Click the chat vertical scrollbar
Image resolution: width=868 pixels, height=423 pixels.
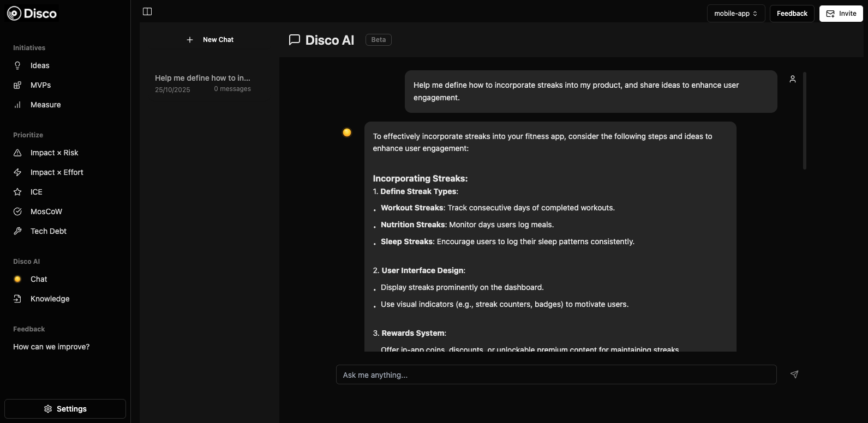click(x=804, y=120)
